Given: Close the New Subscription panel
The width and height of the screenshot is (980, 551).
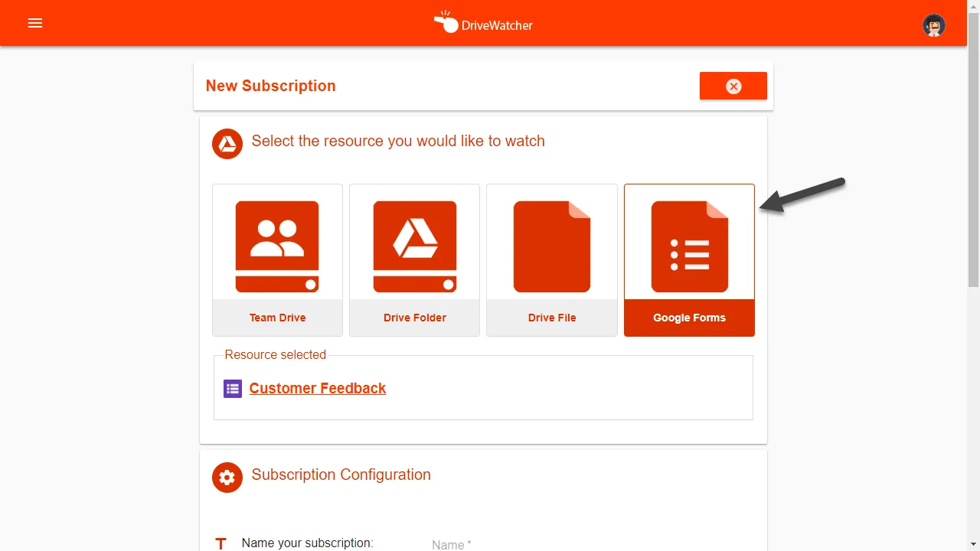Looking at the screenshot, I should (733, 86).
